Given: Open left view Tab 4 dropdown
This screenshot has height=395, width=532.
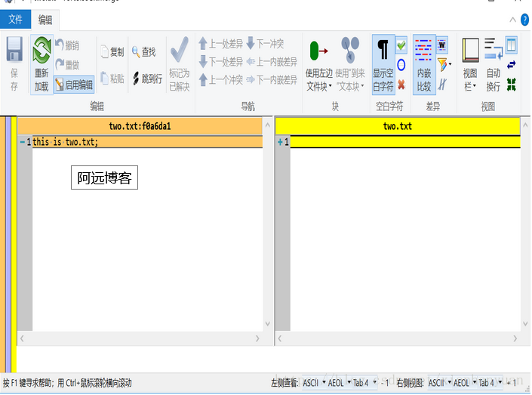Looking at the screenshot, I should [364, 383].
